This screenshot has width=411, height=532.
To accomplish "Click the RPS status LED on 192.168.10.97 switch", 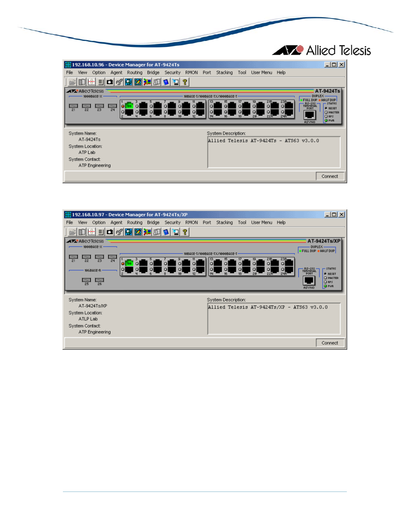I will tap(325, 282).
